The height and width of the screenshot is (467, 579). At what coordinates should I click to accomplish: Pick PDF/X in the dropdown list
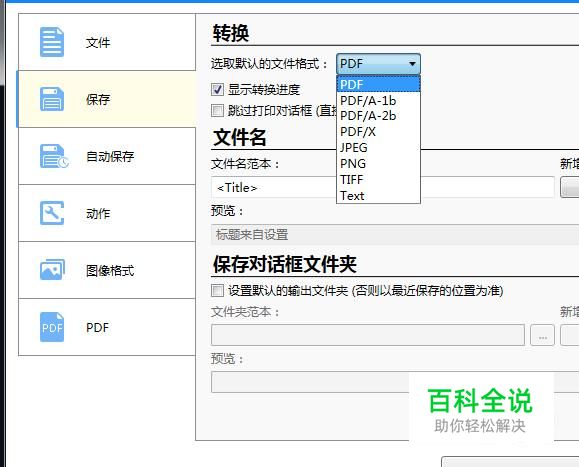coord(378,132)
